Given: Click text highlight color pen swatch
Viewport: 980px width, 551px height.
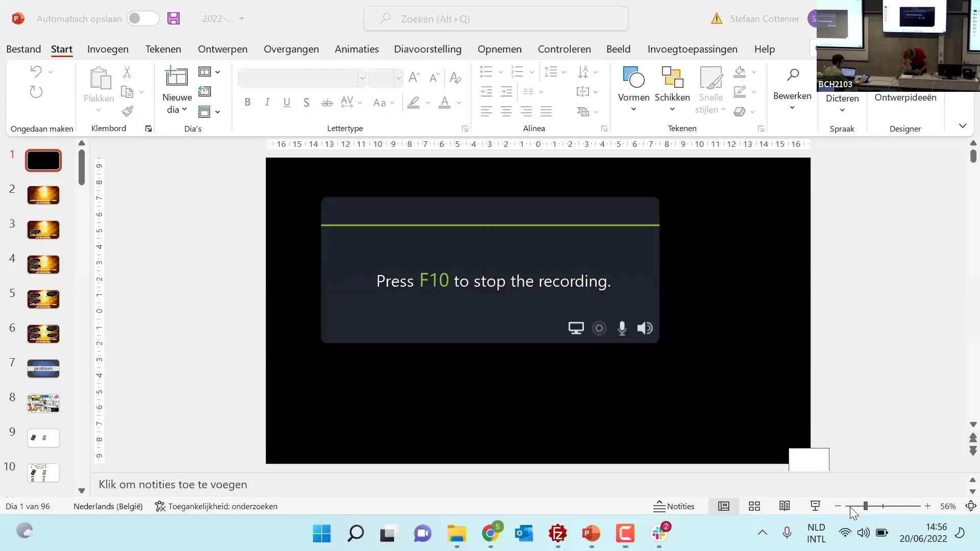Looking at the screenshot, I should 413,103.
